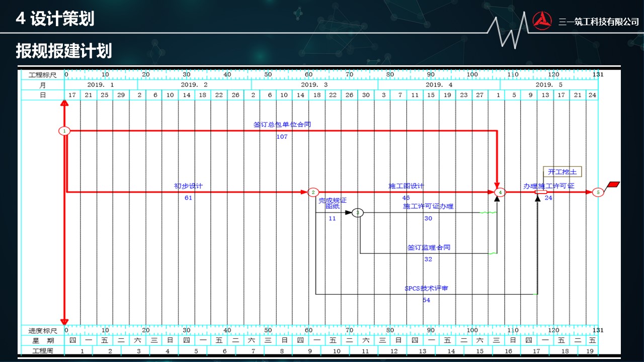Click the 进度标尺 row header
The width and height of the screenshot is (644, 362).
[42, 330]
